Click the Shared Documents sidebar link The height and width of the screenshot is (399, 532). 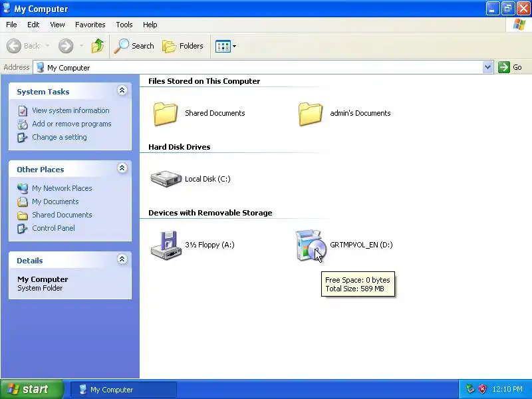[x=62, y=215]
